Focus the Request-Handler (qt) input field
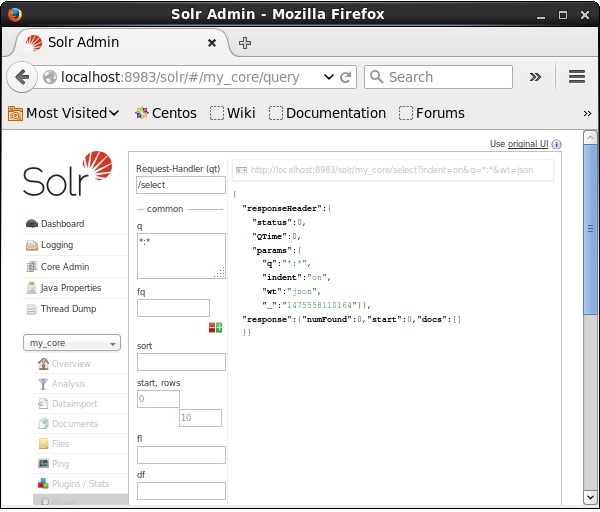The width and height of the screenshot is (600, 512). (x=181, y=185)
